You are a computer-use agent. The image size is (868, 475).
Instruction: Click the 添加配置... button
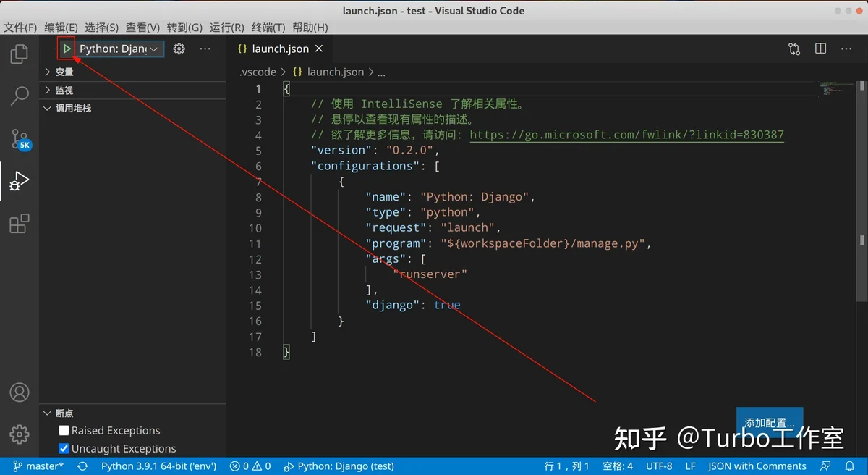(x=769, y=422)
